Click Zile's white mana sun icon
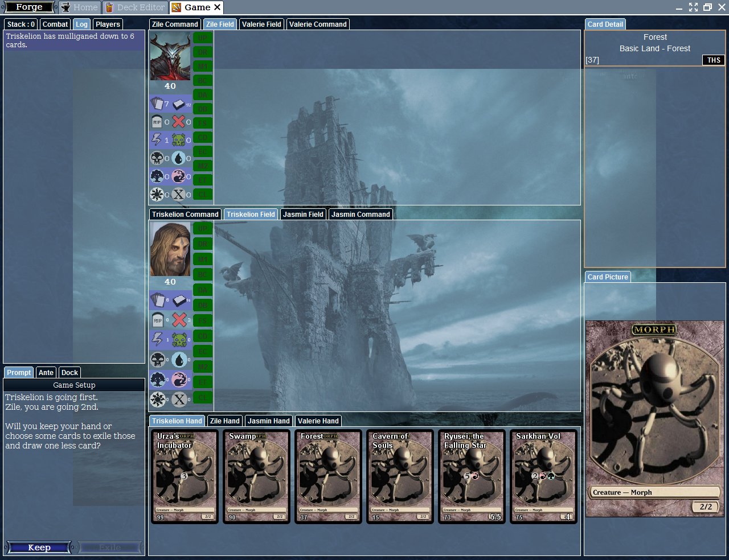The width and height of the screenshot is (729, 560). point(157,195)
